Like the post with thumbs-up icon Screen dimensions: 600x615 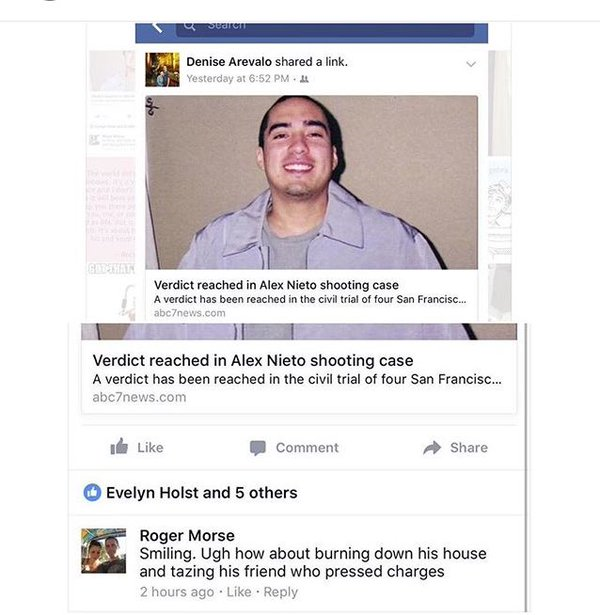pos(136,447)
